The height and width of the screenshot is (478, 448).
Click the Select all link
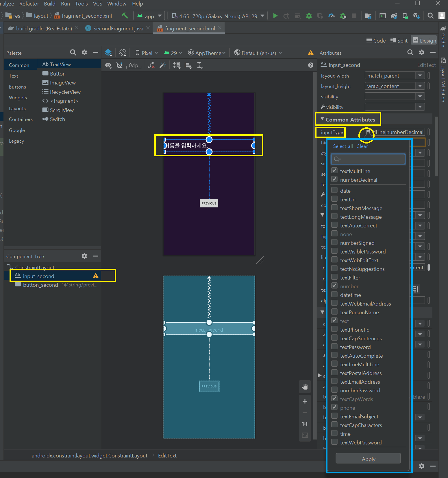point(343,146)
